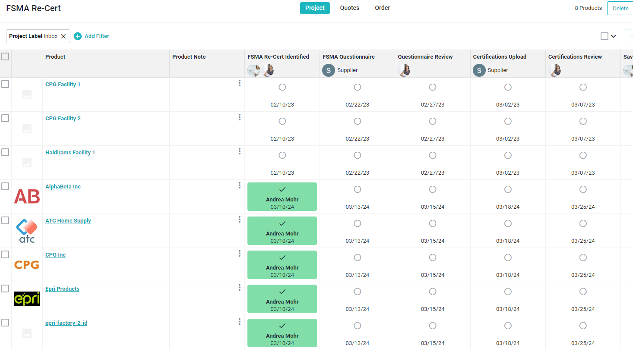633x364 pixels.
Task: Expand the chevron dropdown beside the top-right checkbox
Action: coord(613,36)
